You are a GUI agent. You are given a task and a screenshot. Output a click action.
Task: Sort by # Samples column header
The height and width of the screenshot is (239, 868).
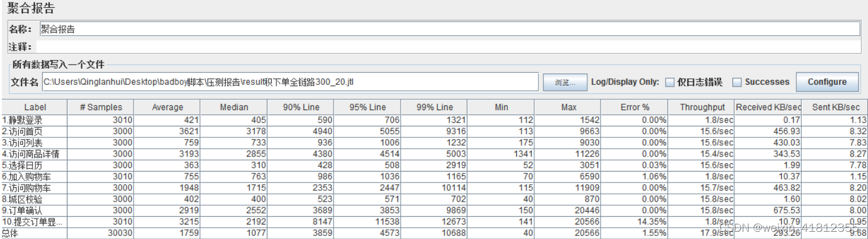click(101, 107)
